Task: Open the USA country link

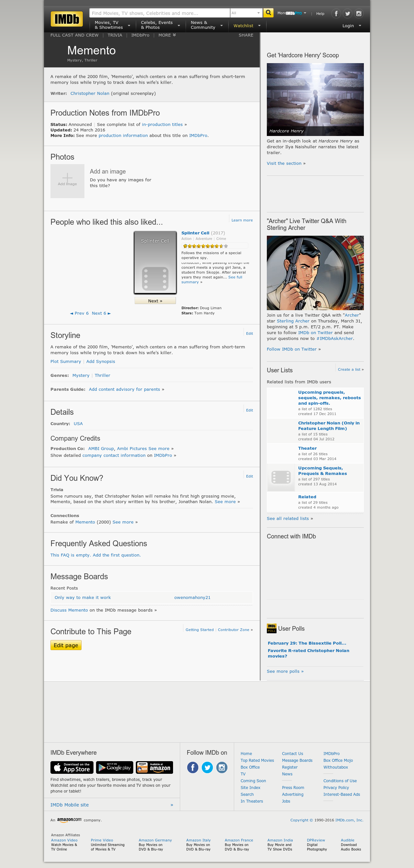Action: click(78, 423)
